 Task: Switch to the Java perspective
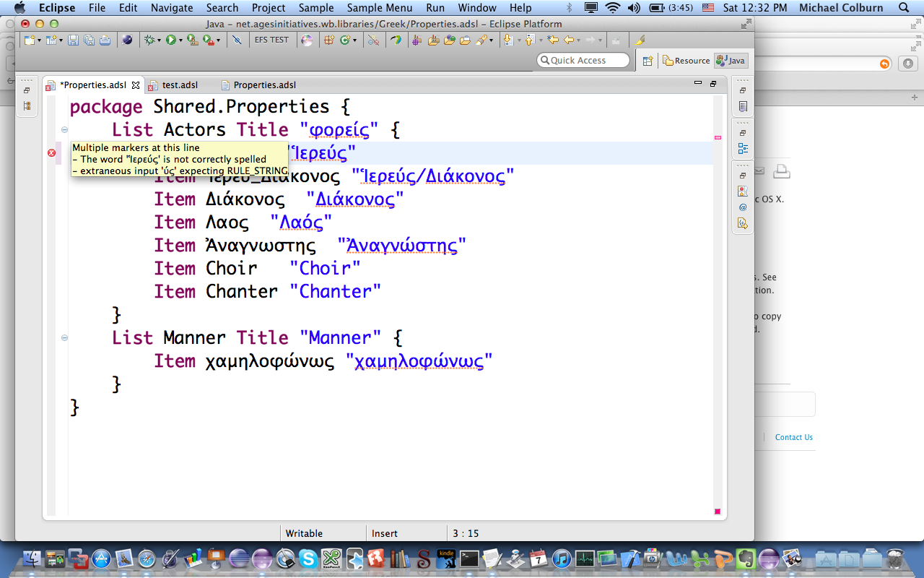[731, 61]
